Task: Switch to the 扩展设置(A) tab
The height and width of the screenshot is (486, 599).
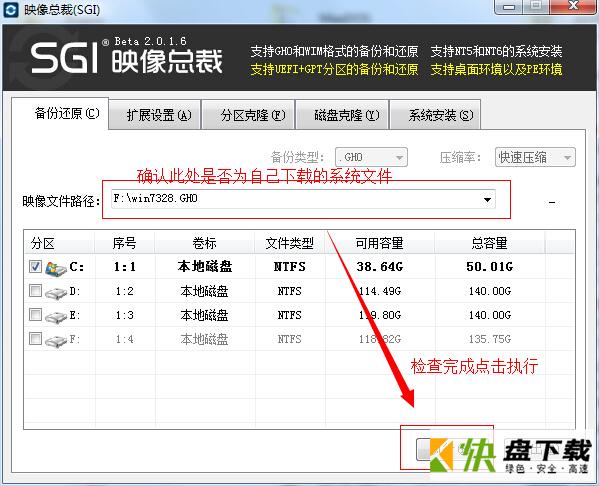Action: 155,115
